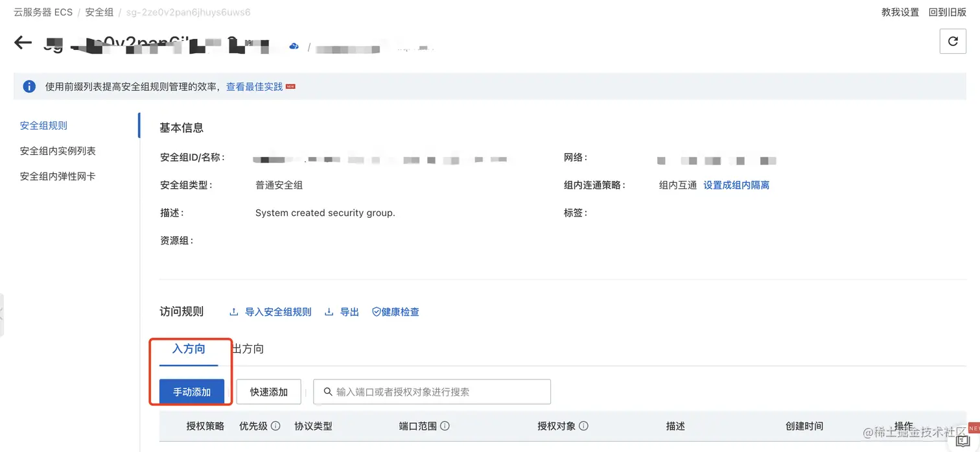Open 安全组内弹性网卡 in the sidebar
The image size is (980, 452).
(x=58, y=176)
